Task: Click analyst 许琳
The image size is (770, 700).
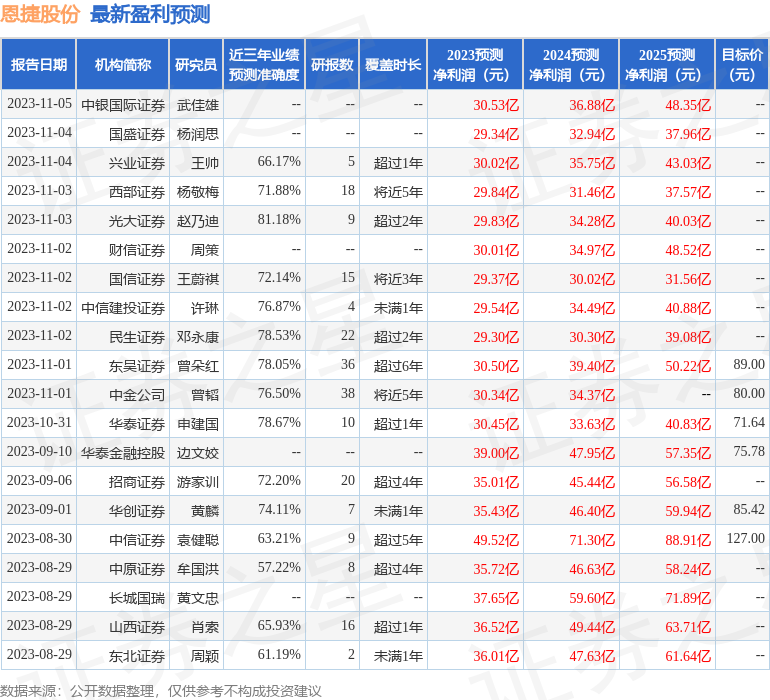Action: coord(205,308)
